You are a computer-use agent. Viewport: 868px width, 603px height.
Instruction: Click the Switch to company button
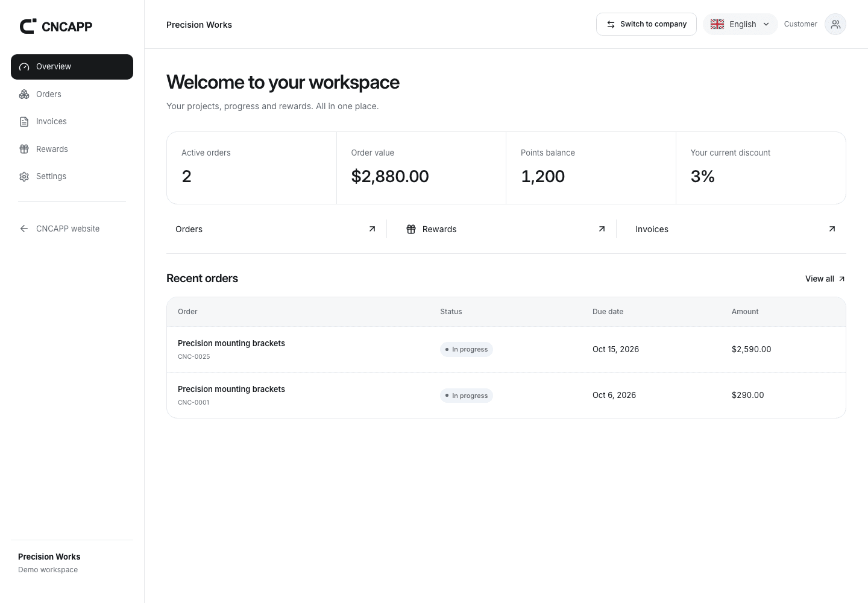point(646,24)
